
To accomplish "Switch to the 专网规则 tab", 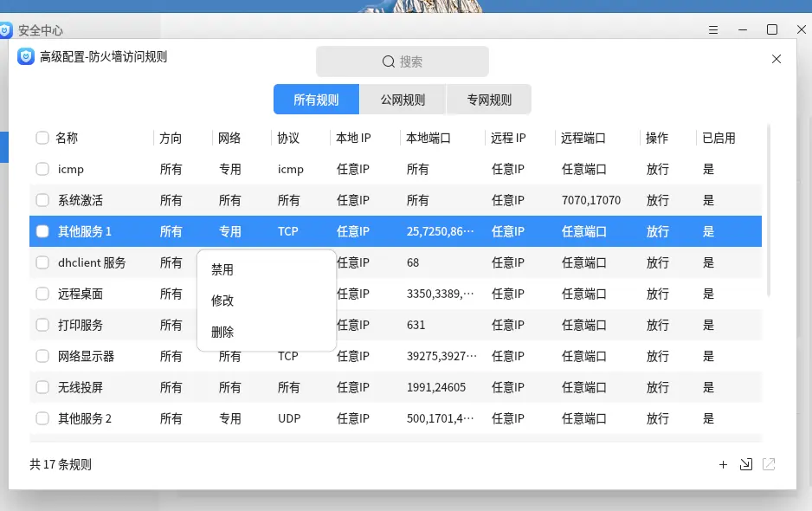I will point(489,100).
